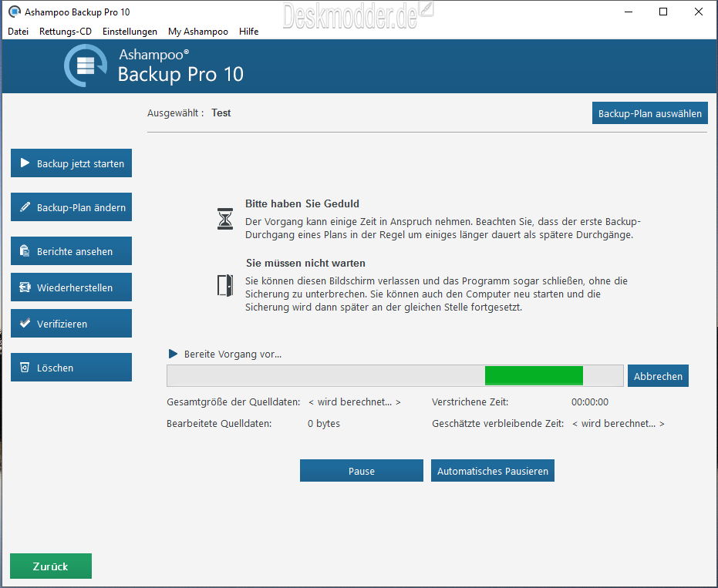The width and height of the screenshot is (718, 588).
Task: Click the Sie müssen nicht warten heading
Action: point(305,263)
